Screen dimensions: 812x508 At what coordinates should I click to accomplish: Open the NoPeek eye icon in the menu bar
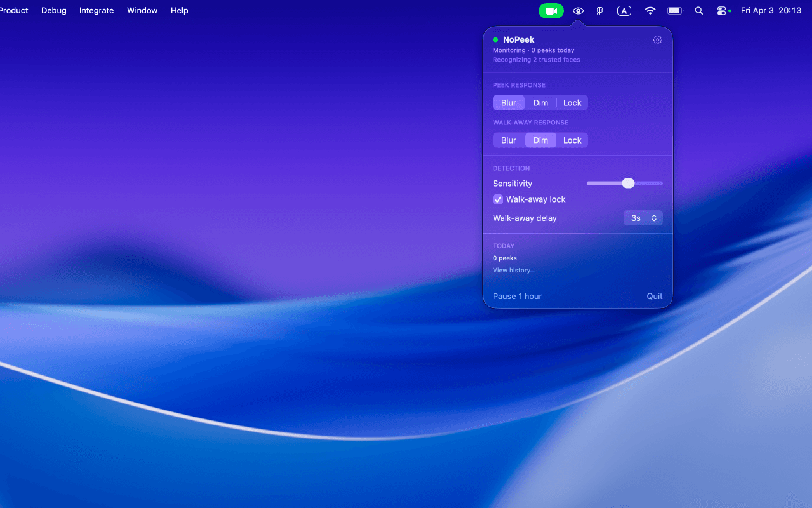point(577,10)
